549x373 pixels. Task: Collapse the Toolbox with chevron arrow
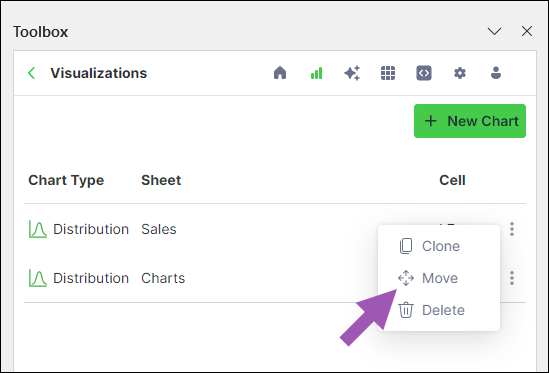(494, 32)
